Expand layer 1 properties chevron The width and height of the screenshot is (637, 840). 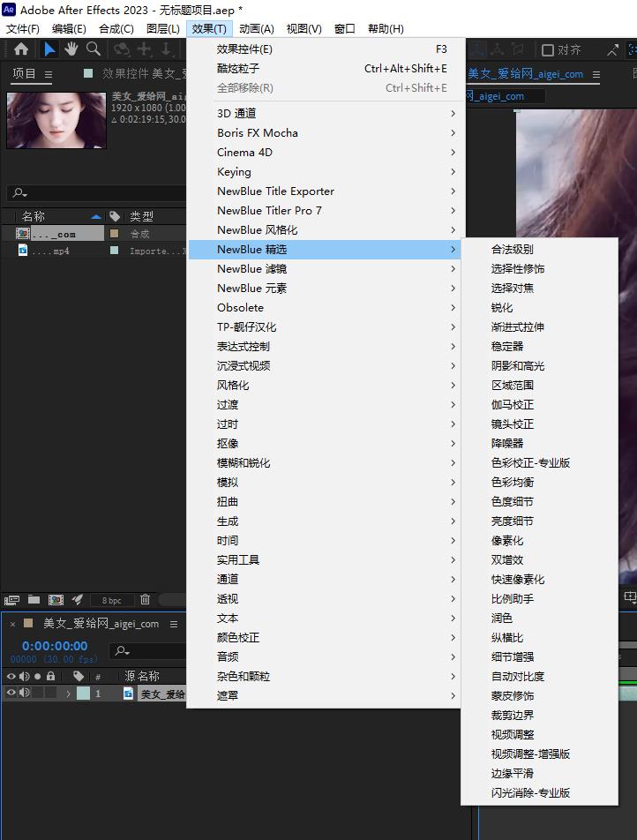click(x=68, y=694)
